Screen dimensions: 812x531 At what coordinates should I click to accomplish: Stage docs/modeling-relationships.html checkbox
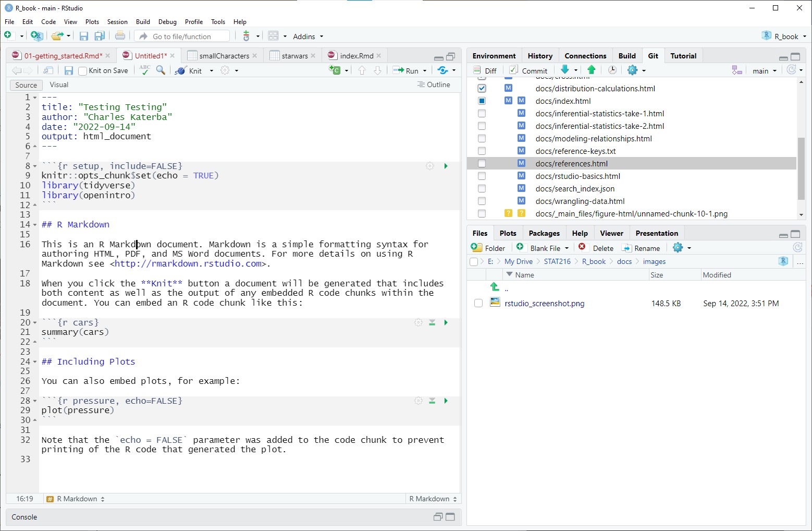pos(482,139)
